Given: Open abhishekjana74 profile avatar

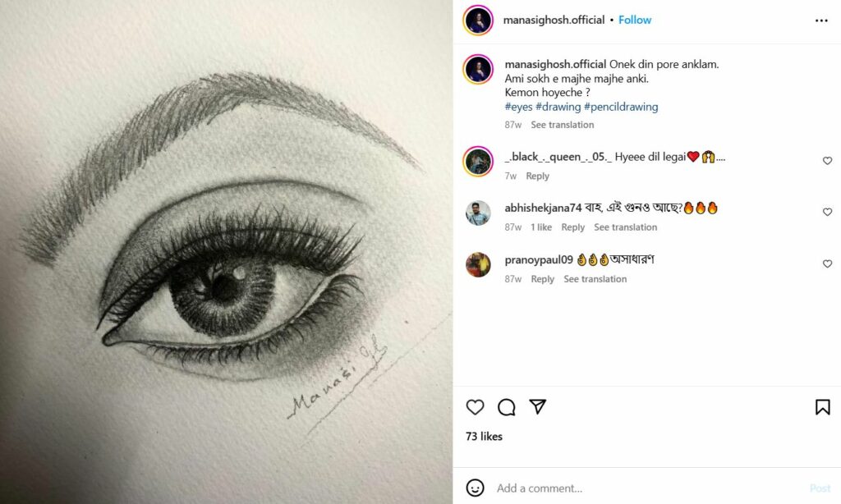Looking at the screenshot, I should 478,213.
